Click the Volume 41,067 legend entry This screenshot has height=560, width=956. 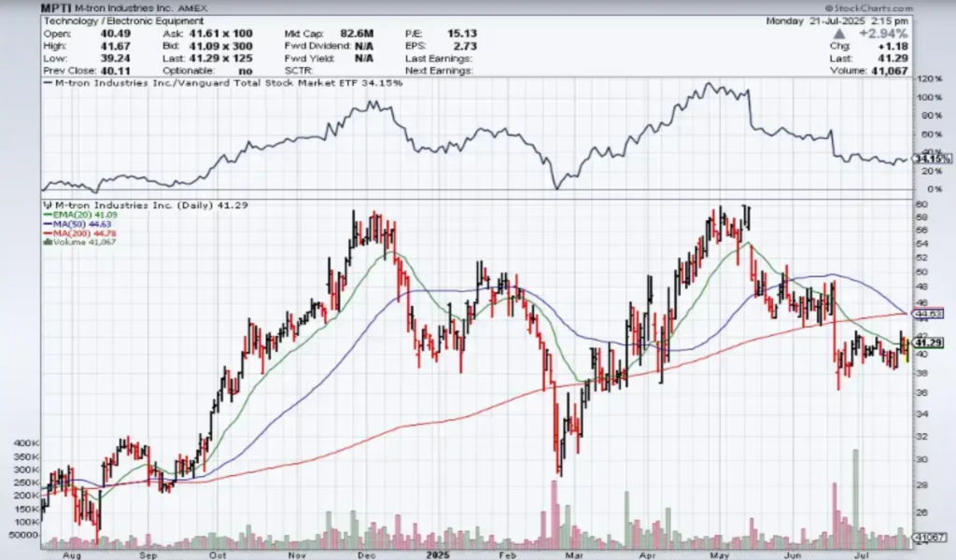coord(79,242)
